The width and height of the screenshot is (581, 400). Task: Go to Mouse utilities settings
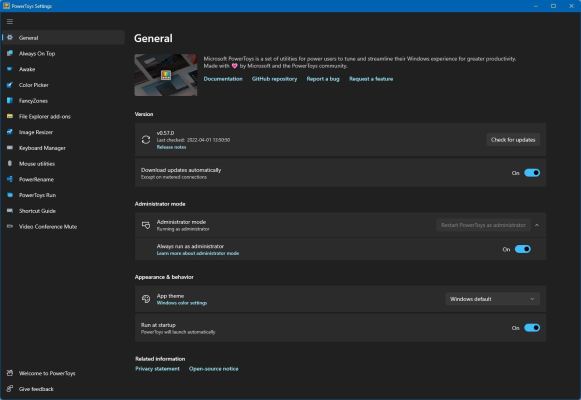(x=63, y=163)
